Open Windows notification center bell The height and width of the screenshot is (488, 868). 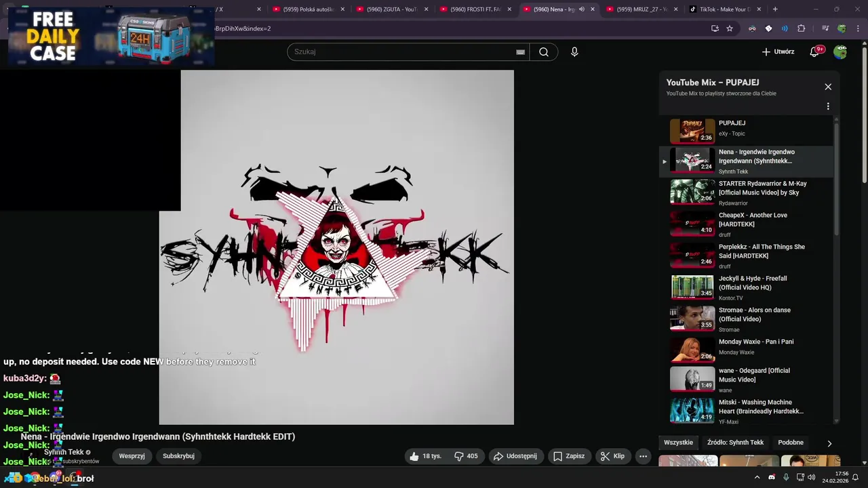click(856, 477)
